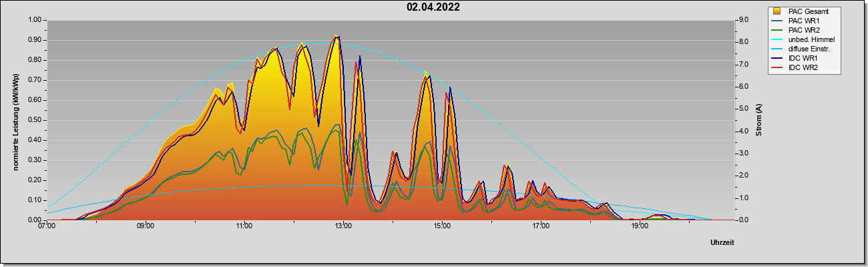868x267 pixels.
Task: Click the PAC WR1 legend line marker
Action: (777, 21)
